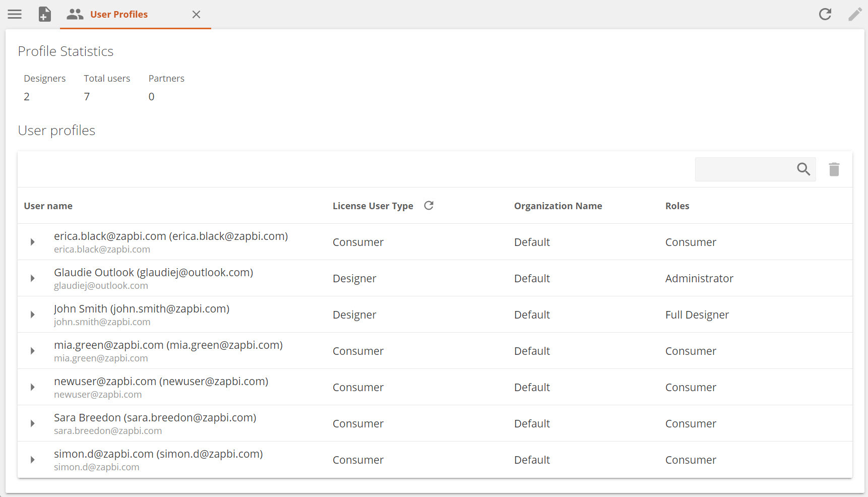Viewport: 868px width, 497px height.
Task: Select the 'erica.black@zapbi.com (erica.black@zapbi.com)' name
Action: click(171, 236)
